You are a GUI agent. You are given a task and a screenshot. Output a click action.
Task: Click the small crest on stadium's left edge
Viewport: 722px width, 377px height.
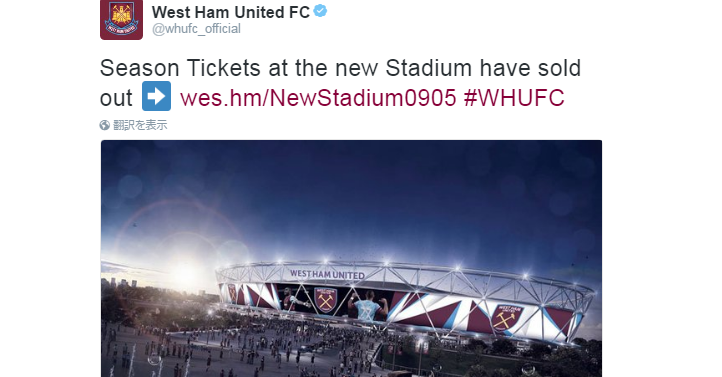point(233,293)
